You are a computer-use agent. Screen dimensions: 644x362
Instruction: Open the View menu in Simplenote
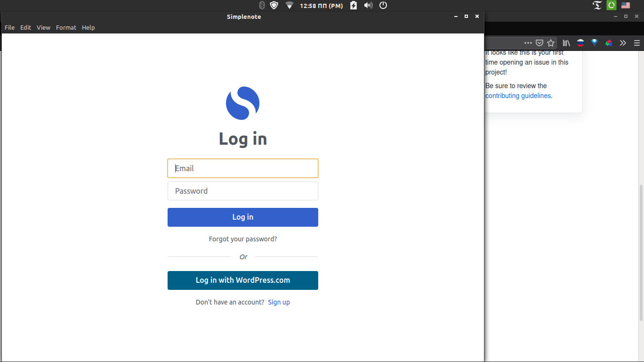click(x=43, y=27)
